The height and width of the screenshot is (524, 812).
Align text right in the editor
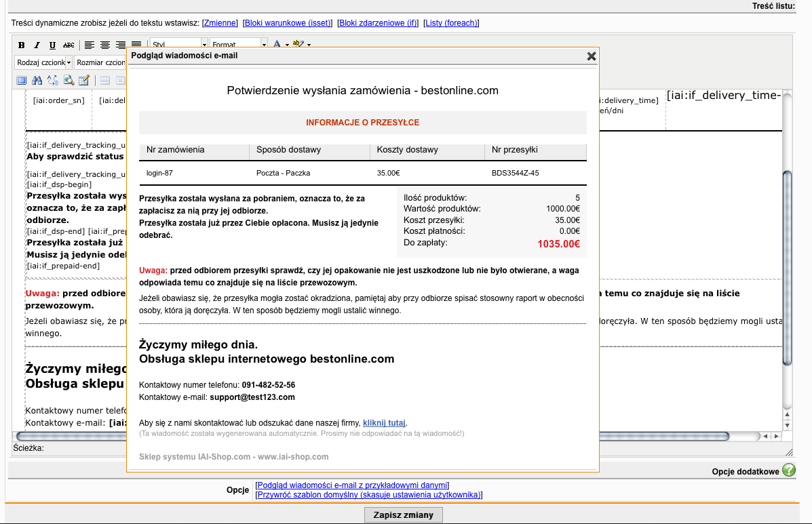(x=121, y=45)
